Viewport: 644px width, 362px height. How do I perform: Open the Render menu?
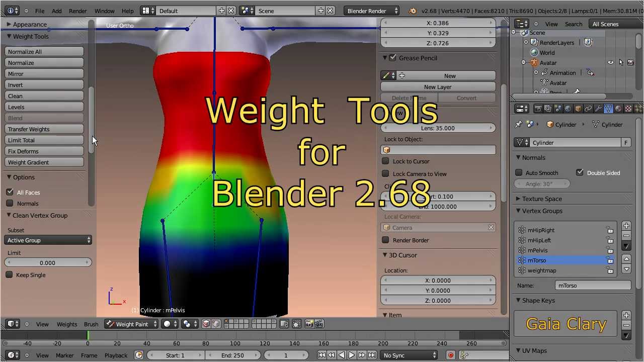78,11
